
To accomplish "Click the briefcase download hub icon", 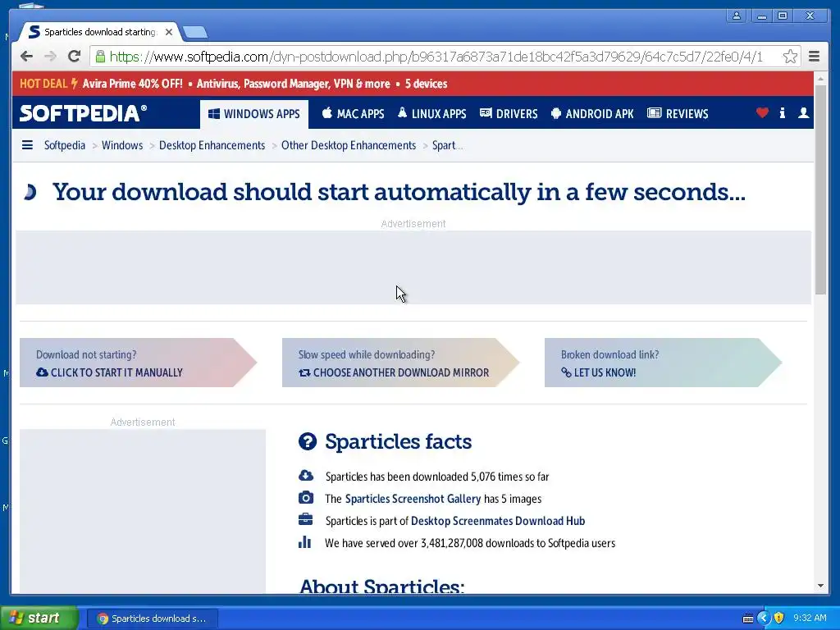I will pos(305,519).
